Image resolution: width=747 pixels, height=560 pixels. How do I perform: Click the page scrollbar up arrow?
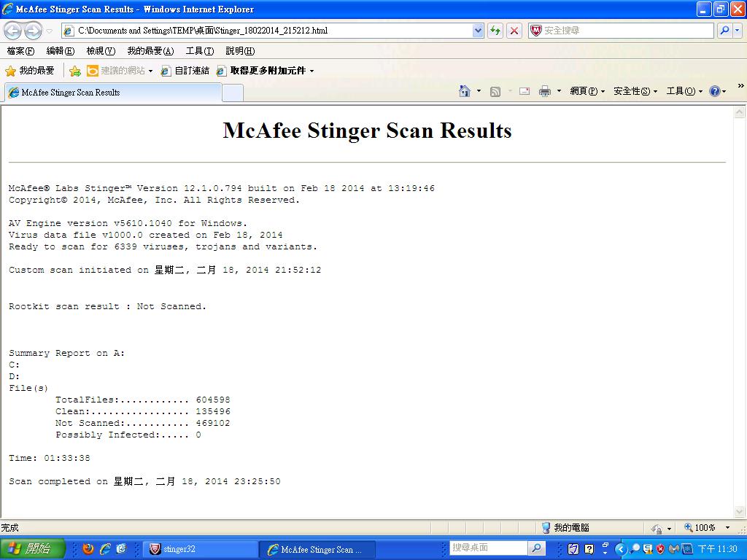(x=740, y=112)
